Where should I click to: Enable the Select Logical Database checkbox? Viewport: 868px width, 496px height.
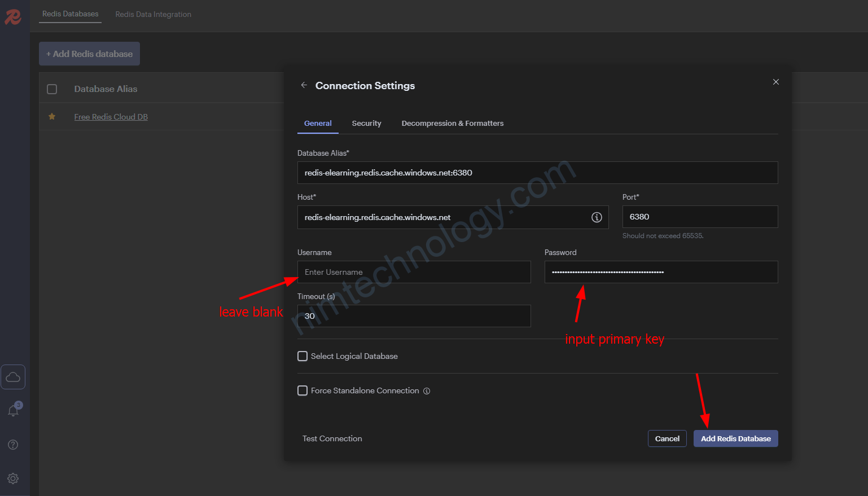pyautogui.click(x=303, y=356)
